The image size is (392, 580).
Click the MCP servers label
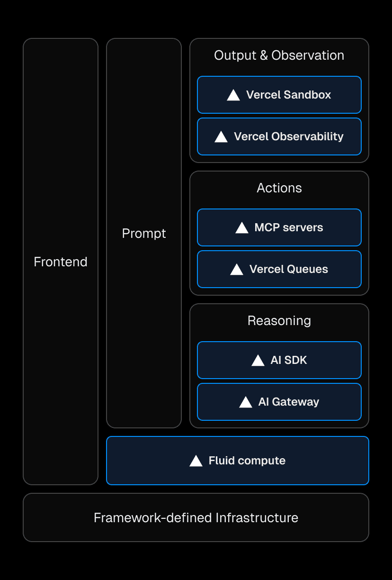click(289, 227)
